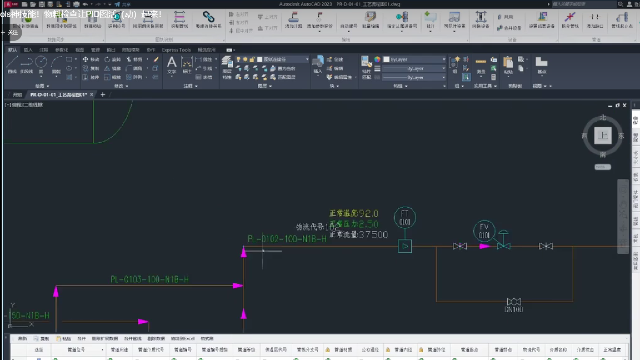This screenshot has width=640, height=360.
Task: Click the Copy tool in Modify panel
Action: (91, 68)
